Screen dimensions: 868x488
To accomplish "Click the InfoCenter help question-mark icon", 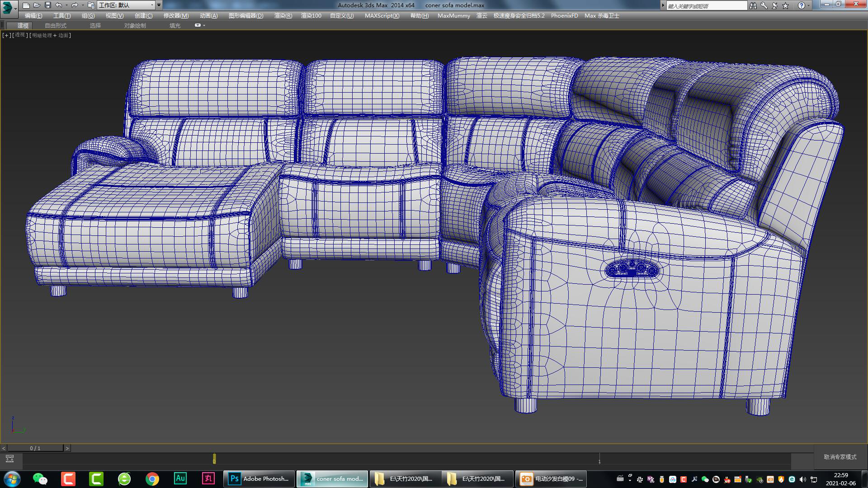I will pyautogui.click(x=802, y=5).
